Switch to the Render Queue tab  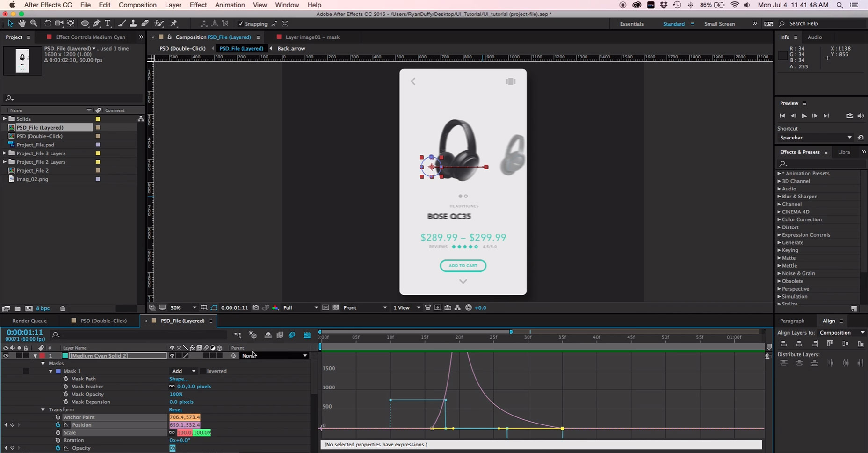click(x=29, y=321)
